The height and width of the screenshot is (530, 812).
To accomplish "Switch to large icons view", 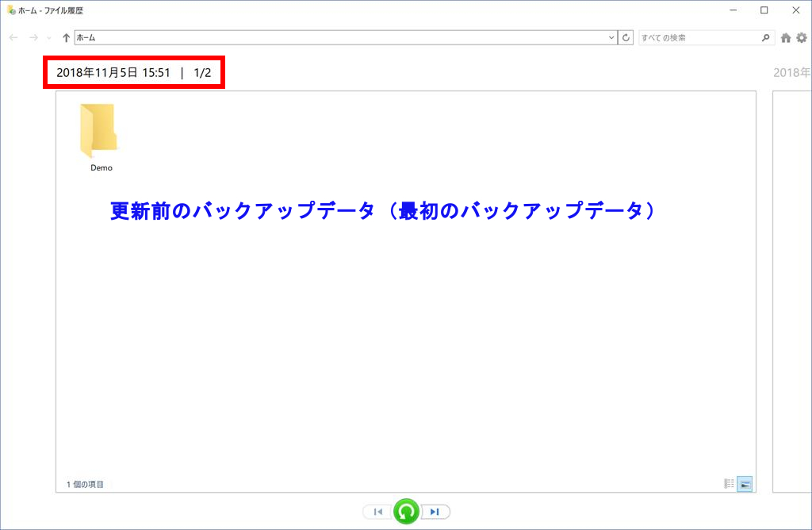I will [x=745, y=484].
